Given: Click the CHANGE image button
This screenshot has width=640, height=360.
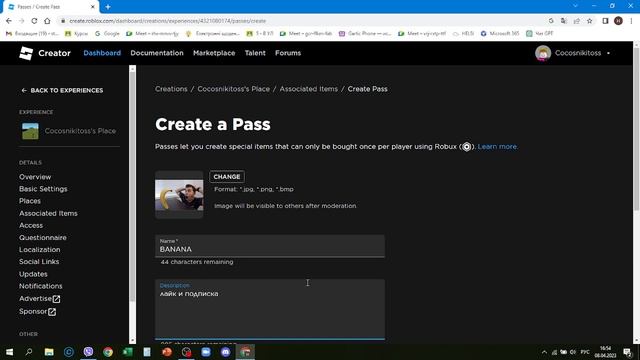Looking at the screenshot, I should (227, 177).
